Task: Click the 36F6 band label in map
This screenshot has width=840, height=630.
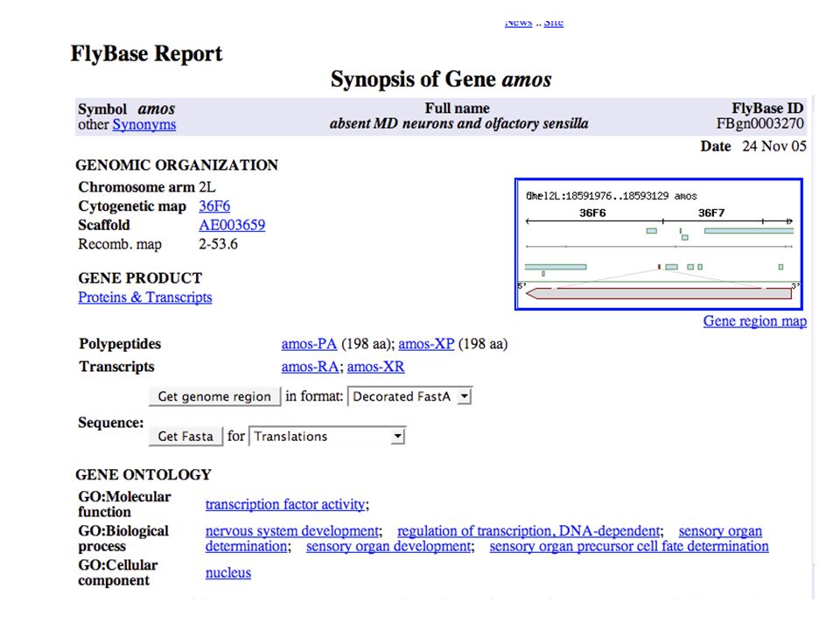Action: 592,213
